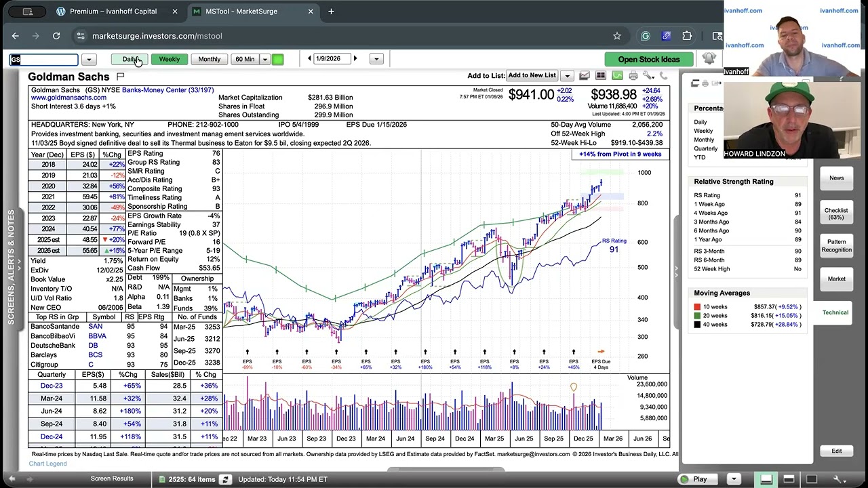This screenshot has width=868, height=488.
Task: Click the symbol input field containing GS
Action: 44,60
